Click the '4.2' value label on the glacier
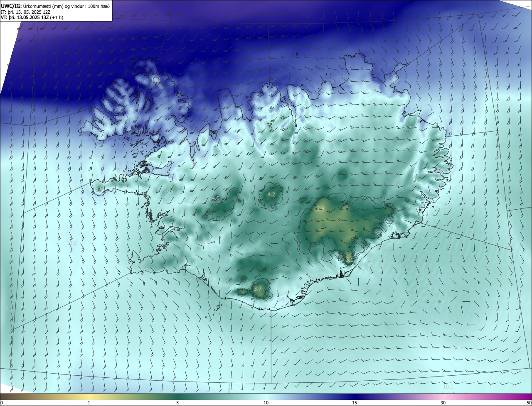Screen dimensions: 532x406 click(271, 194)
